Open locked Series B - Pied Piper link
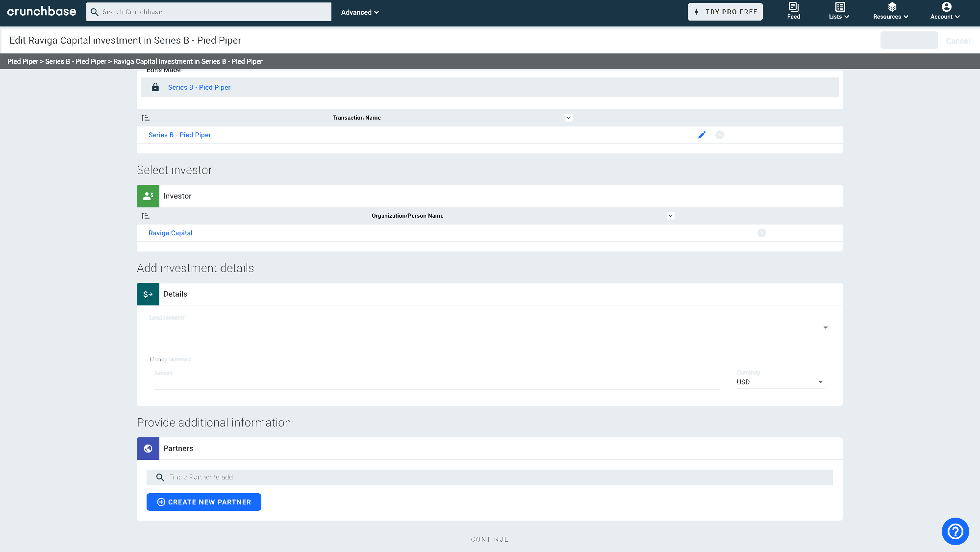The image size is (980, 552). tap(199, 87)
